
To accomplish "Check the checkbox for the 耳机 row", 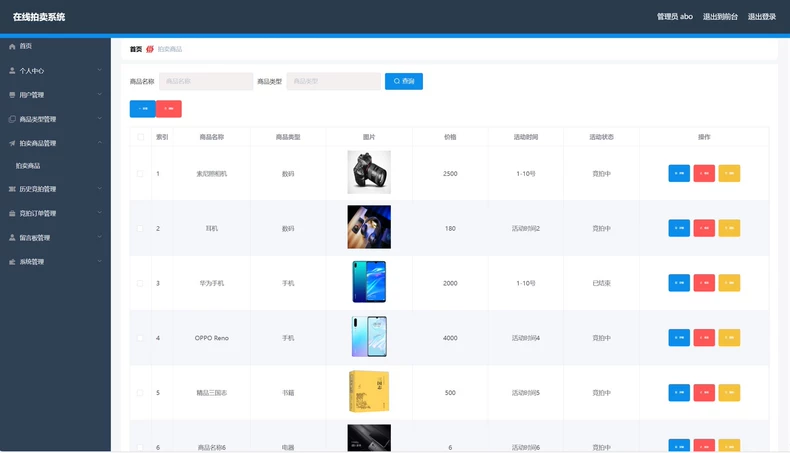I will 140,228.
